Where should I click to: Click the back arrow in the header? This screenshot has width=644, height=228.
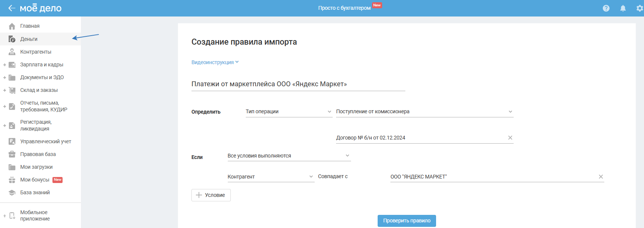pos(12,8)
